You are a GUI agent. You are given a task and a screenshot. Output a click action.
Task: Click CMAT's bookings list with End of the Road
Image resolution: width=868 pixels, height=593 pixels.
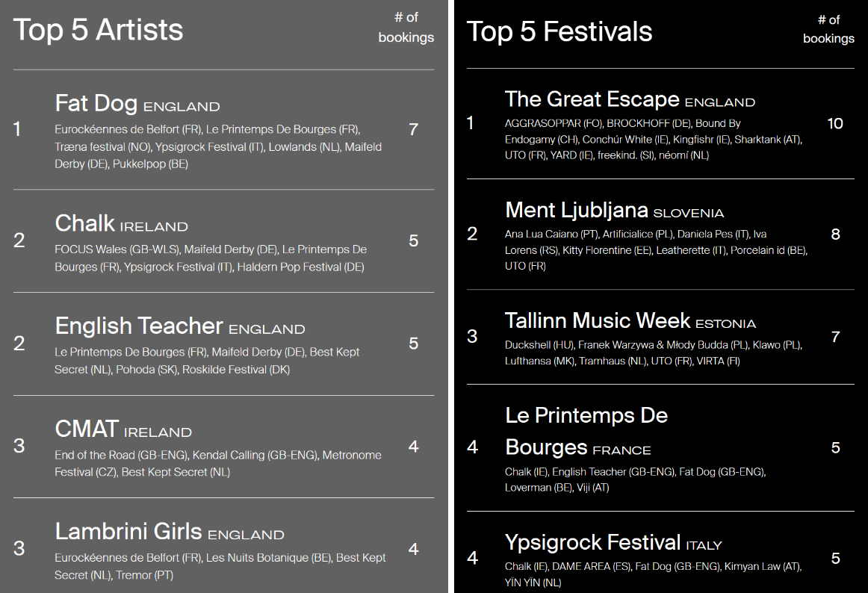pyautogui.click(x=218, y=464)
